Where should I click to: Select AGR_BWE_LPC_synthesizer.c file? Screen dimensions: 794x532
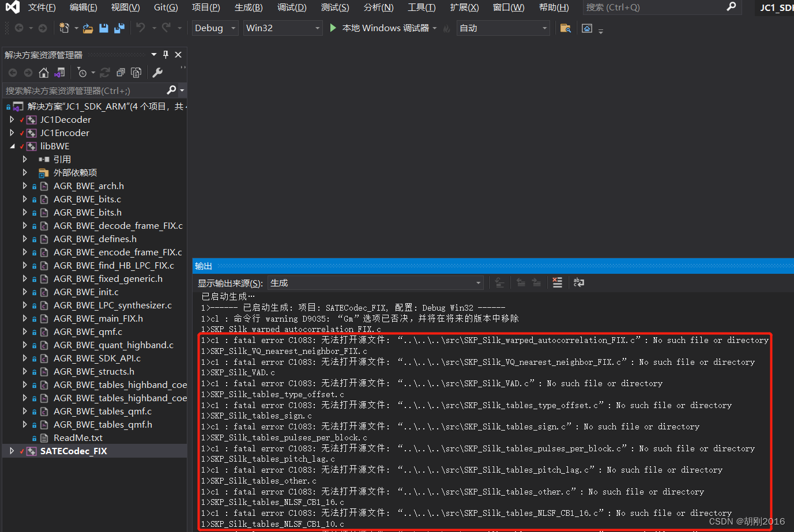pos(112,305)
